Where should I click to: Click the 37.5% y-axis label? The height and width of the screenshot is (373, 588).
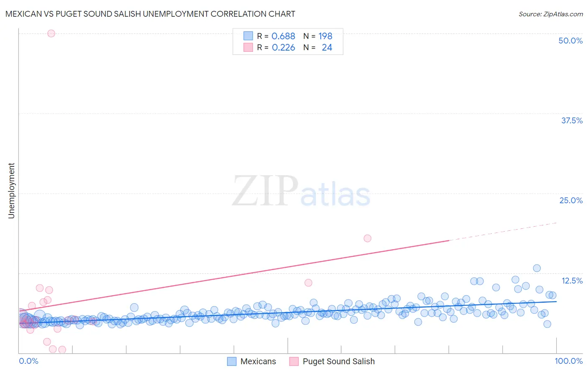pyautogui.click(x=572, y=120)
